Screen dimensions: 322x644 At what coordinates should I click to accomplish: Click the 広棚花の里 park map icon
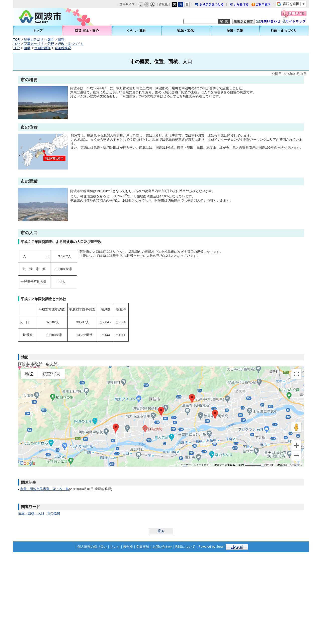pos(53,397)
